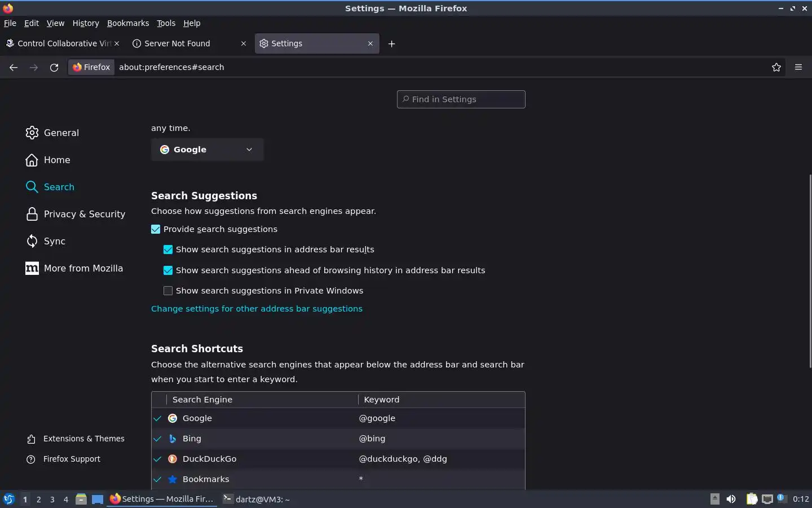The width and height of the screenshot is (812, 508).
Task: Uncheck the Google search shortcut row
Action: point(157,418)
